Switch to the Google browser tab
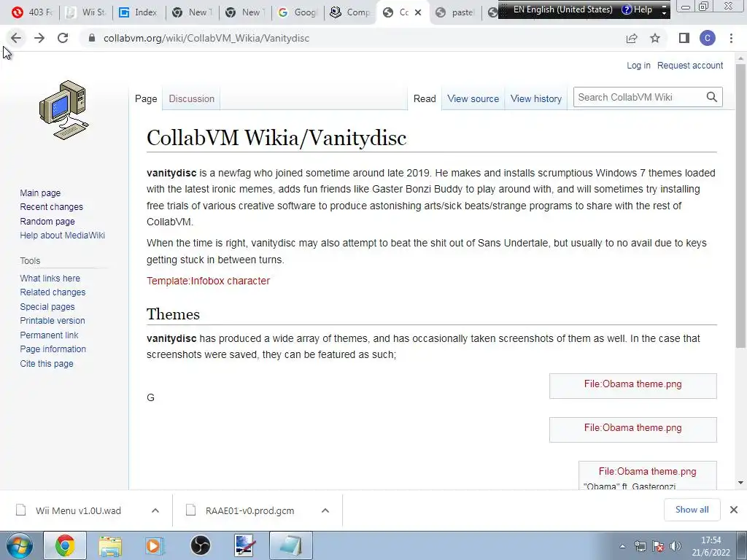The image size is (747, 560). [298, 12]
